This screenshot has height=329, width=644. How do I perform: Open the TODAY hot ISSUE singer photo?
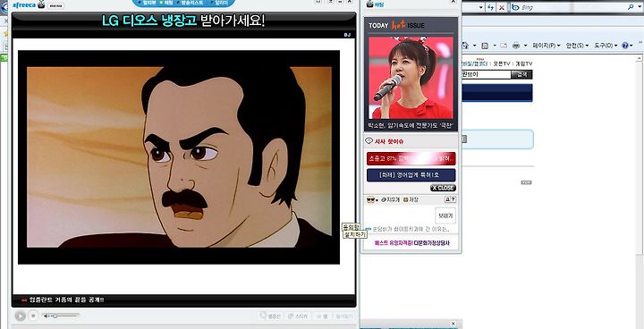pyautogui.click(x=411, y=78)
